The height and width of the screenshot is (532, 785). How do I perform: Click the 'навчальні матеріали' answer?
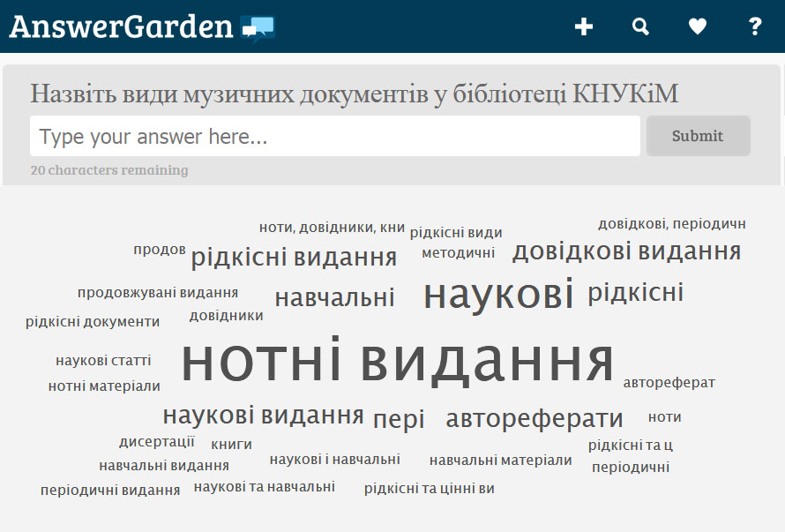500,461
